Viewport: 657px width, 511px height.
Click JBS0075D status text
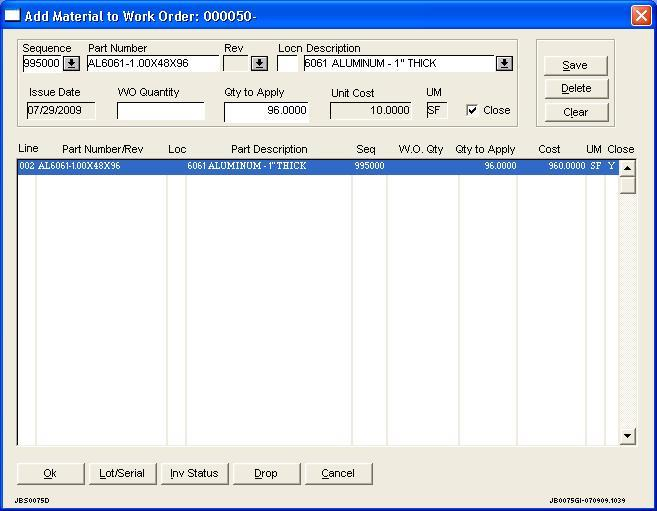tap(32, 501)
